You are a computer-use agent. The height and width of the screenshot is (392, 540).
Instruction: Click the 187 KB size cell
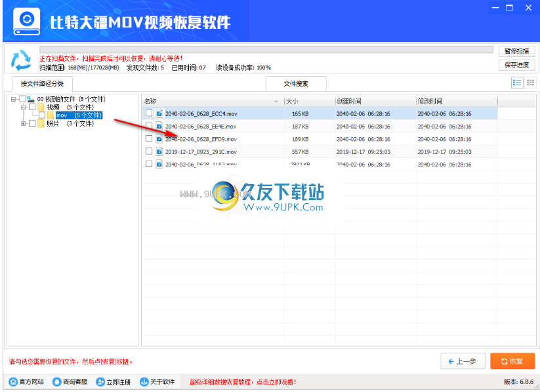pos(301,127)
